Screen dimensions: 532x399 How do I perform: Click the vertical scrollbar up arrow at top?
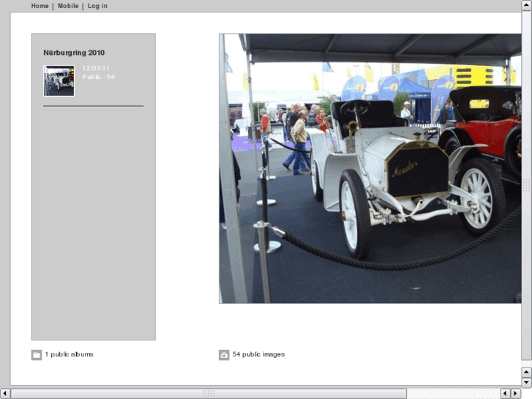(x=526, y=5)
